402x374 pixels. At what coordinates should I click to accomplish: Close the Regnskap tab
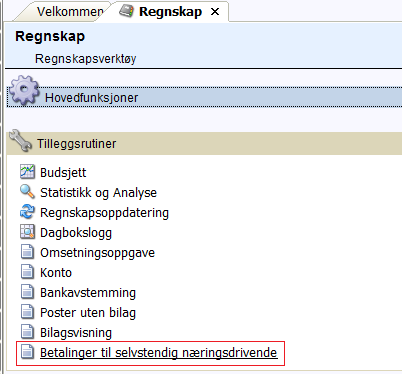pyautogui.click(x=215, y=12)
